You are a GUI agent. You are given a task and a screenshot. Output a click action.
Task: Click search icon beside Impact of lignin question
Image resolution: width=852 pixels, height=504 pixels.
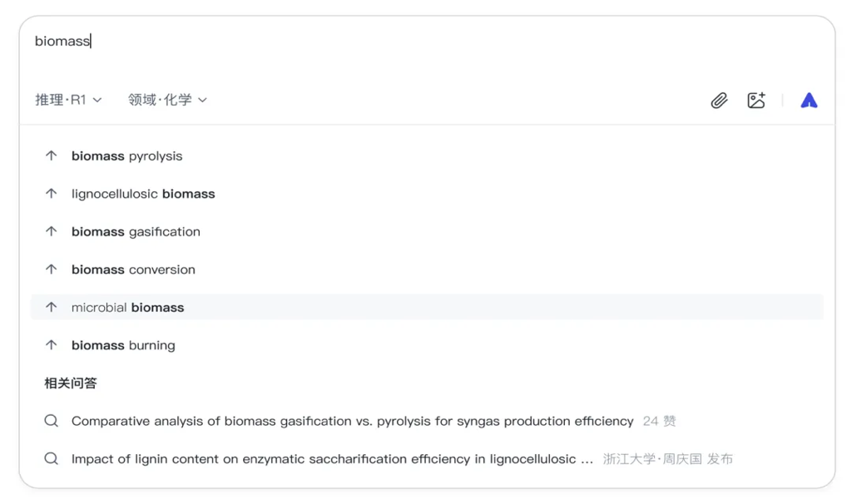(x=51, y=459)
